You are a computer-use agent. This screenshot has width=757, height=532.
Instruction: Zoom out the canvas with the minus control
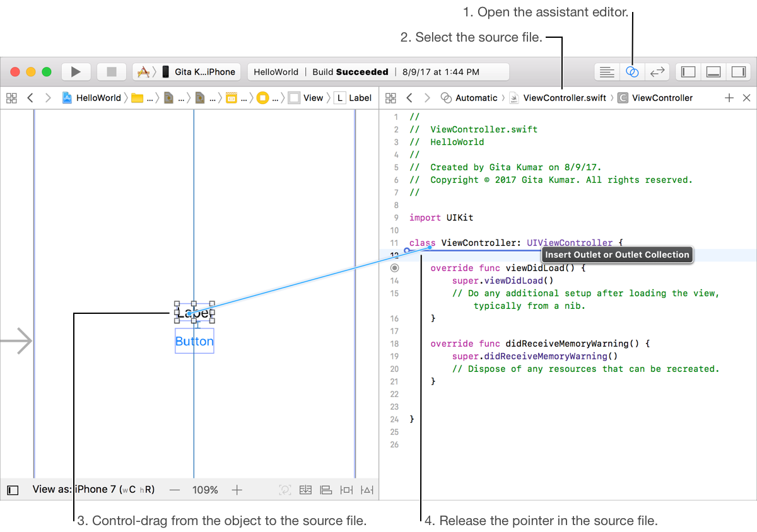(x=175, y=490)
